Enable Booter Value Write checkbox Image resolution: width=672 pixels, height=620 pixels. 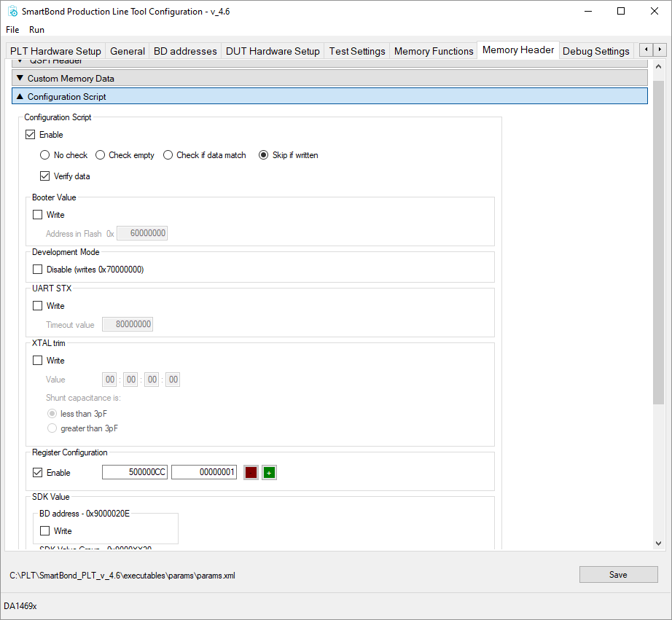(38, 215)
